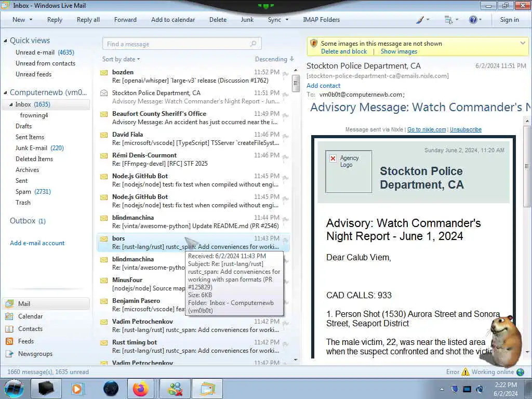Click the Add contact link
This screenshot has height=399, width=532.
[323, 86]
